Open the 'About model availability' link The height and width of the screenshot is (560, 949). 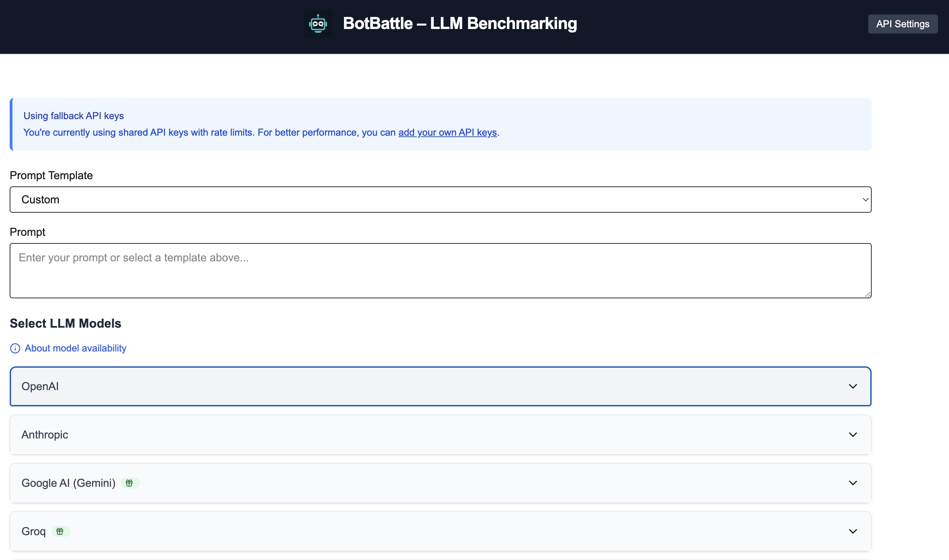[76, 348]
